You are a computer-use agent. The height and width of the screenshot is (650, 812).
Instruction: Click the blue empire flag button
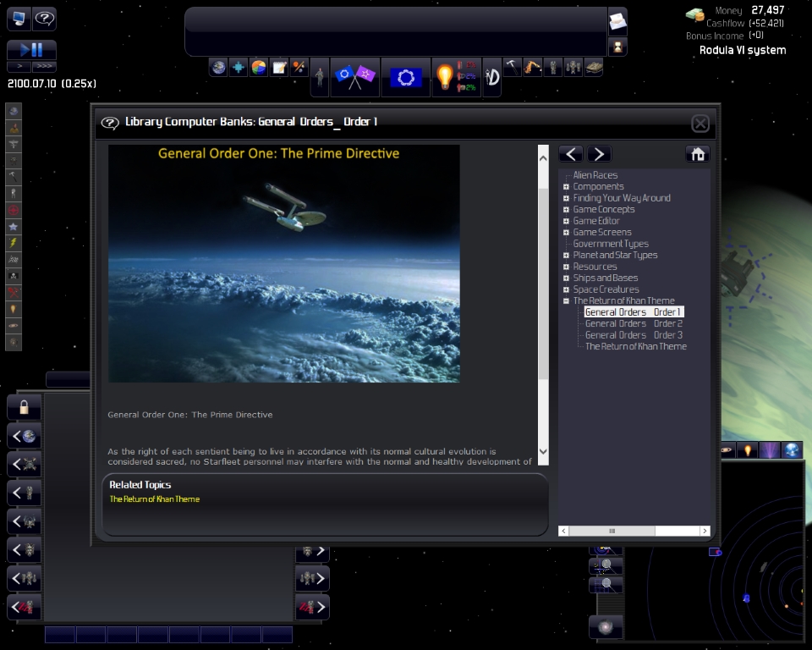pos(405,78)
